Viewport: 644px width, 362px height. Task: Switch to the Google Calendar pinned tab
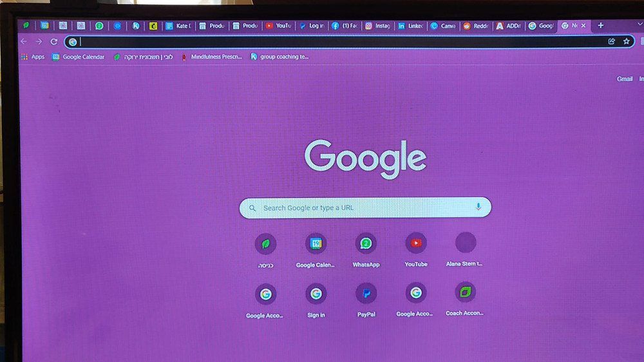click(x=44, y=26)
